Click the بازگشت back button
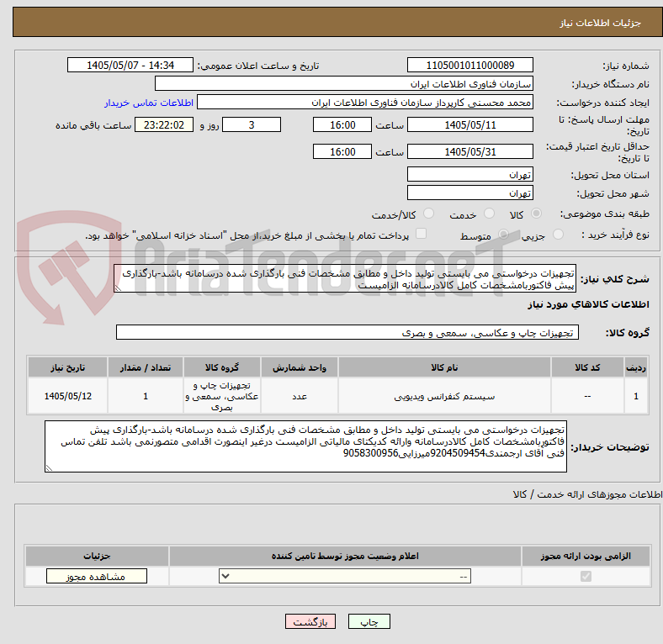 pyautogui.click(x=310, y=622)
